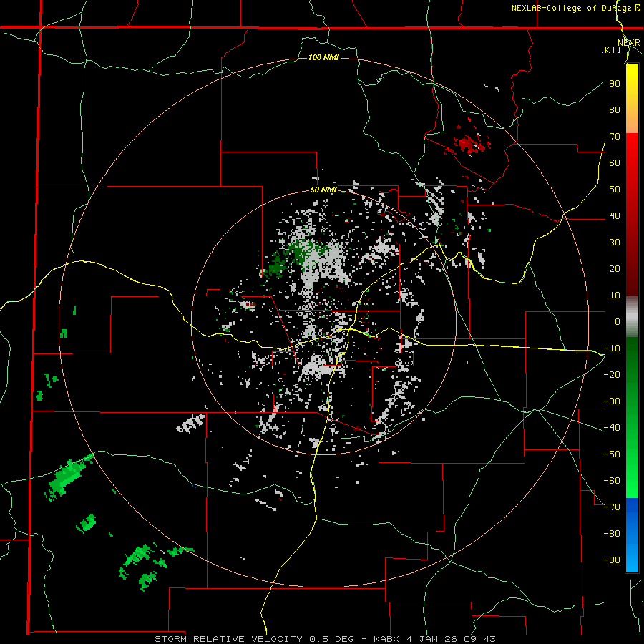Click the -50 knot scale label
This screenshot has height=644, width=644.
coord(612,454)
